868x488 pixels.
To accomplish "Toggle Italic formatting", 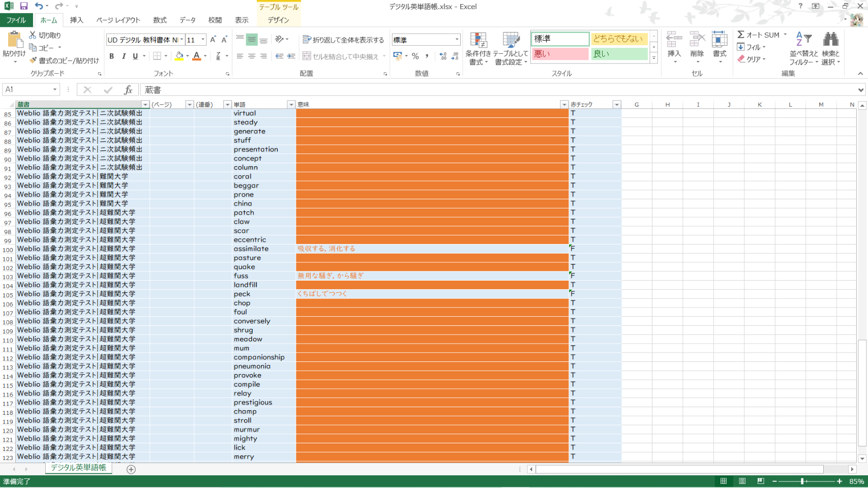I will (x=124, y=56).
